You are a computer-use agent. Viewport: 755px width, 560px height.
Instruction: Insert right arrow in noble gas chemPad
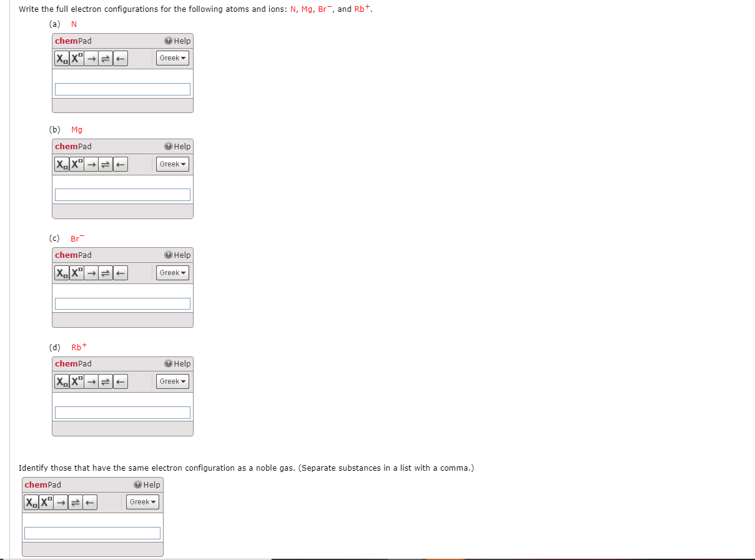61,503
